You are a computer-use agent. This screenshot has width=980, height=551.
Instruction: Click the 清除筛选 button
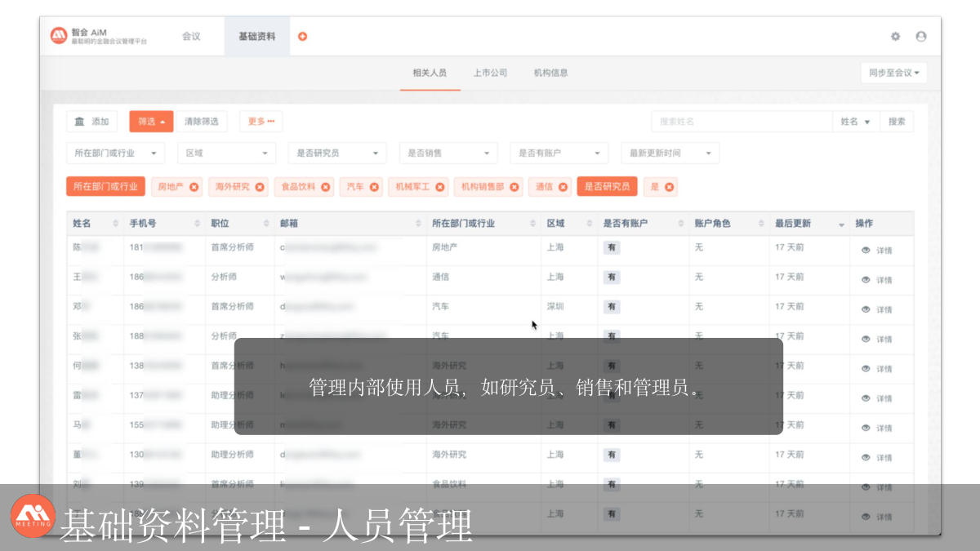tap(201, 122)
